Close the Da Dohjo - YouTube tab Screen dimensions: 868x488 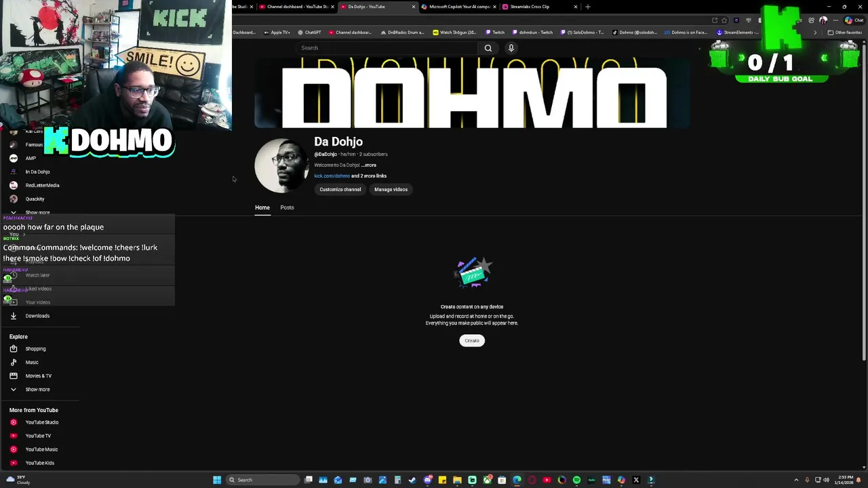coord(414,7)
